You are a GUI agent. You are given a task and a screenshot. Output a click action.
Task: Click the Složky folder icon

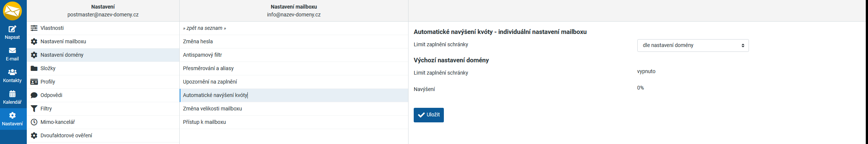pos(34,68)
